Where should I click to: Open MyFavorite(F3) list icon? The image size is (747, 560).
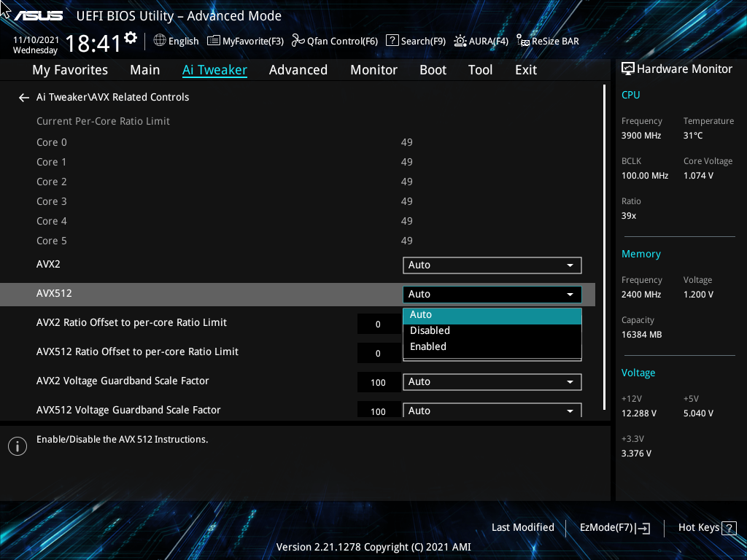pyautogui.click(x=214, y=41)
